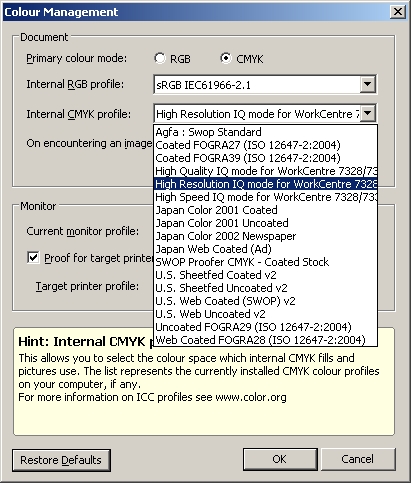Collapse the Internal CMYK profile dropdown arrow
411x483 pixels.
pyautogui.click(x=367, y=114)
